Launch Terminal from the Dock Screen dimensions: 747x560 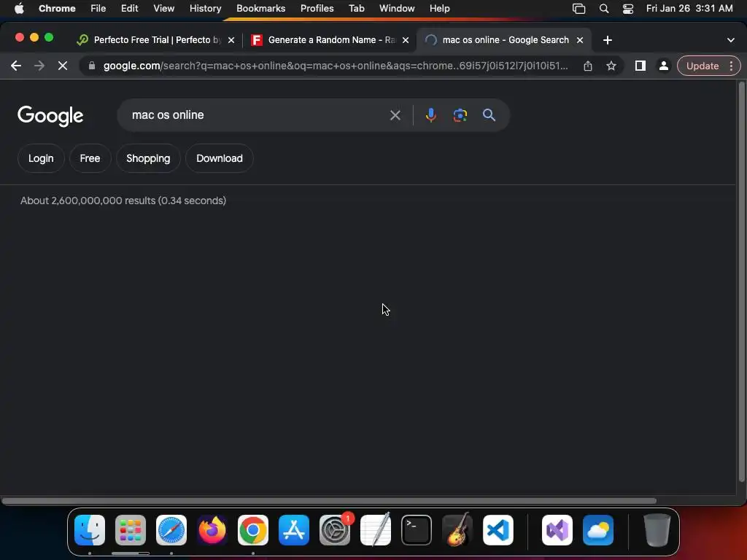(417, 530)
